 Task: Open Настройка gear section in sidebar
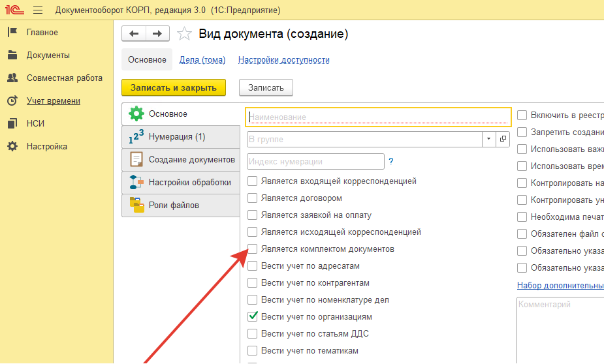click(46, 147)
